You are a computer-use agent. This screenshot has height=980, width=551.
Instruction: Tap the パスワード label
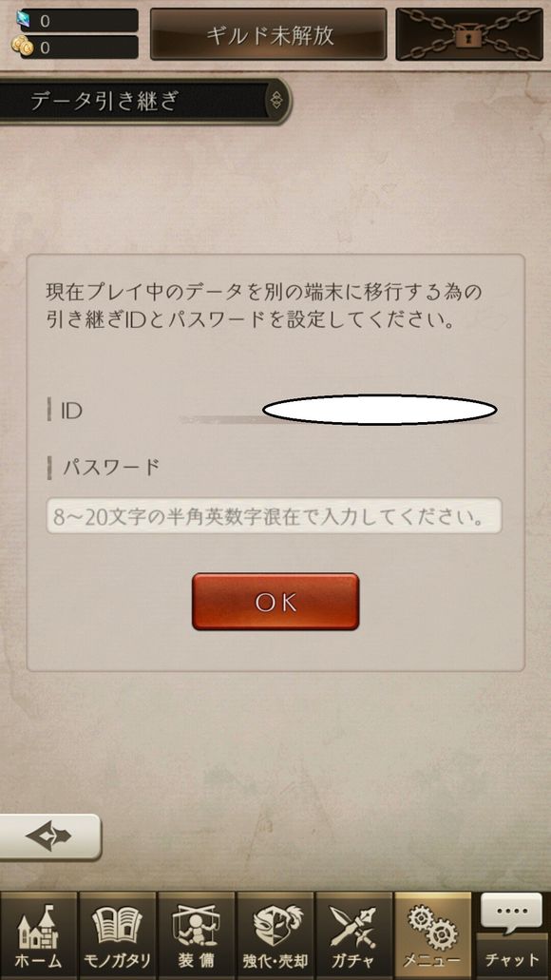110,467
